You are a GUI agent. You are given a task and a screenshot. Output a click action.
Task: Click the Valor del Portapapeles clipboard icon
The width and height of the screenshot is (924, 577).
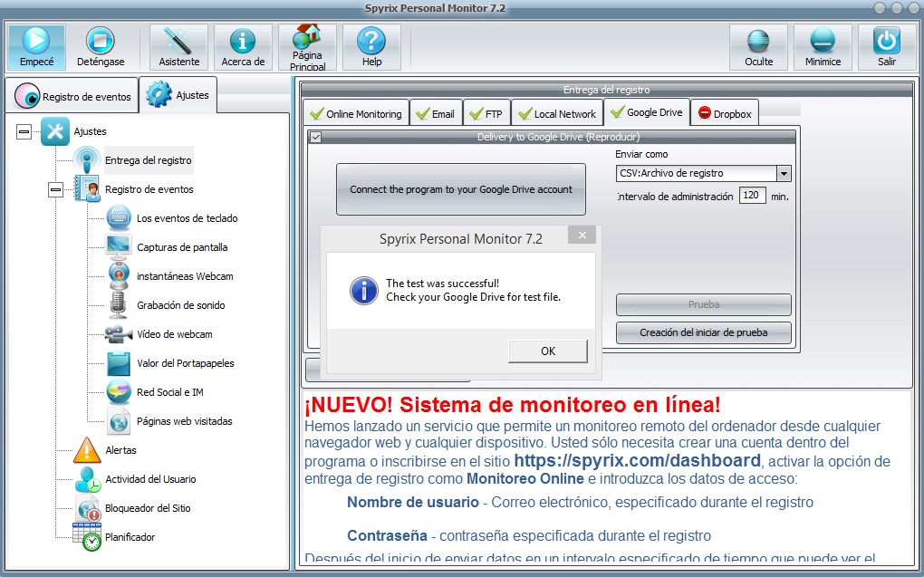[x=119, y=363]
